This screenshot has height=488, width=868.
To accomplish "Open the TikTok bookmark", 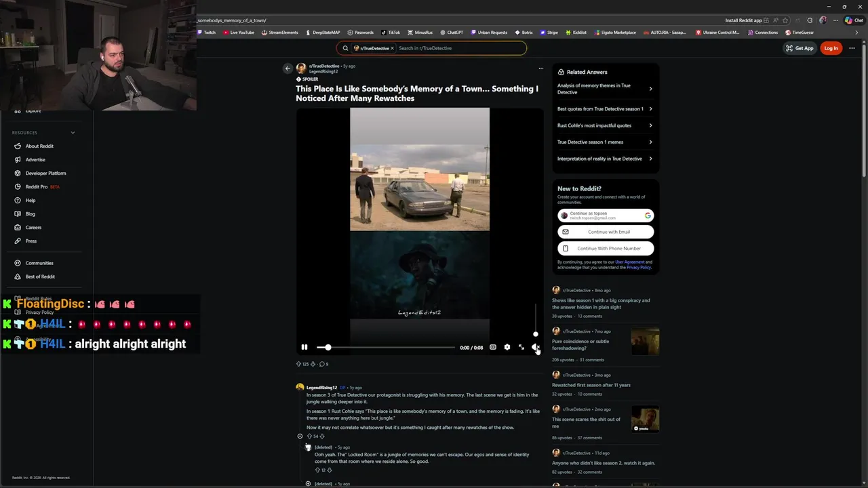I will coord(391,33).
